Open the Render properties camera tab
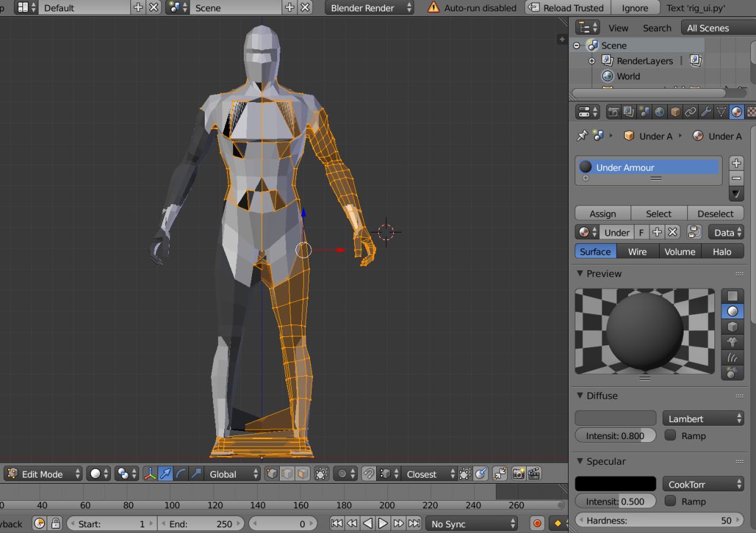The width and height of the screenshot is (756, 533). [x=613, y=112]
